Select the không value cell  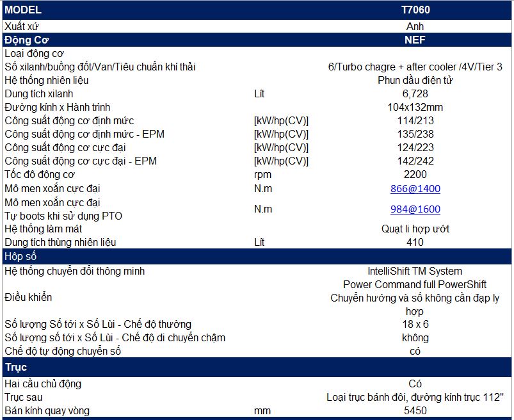pos(415,337)
